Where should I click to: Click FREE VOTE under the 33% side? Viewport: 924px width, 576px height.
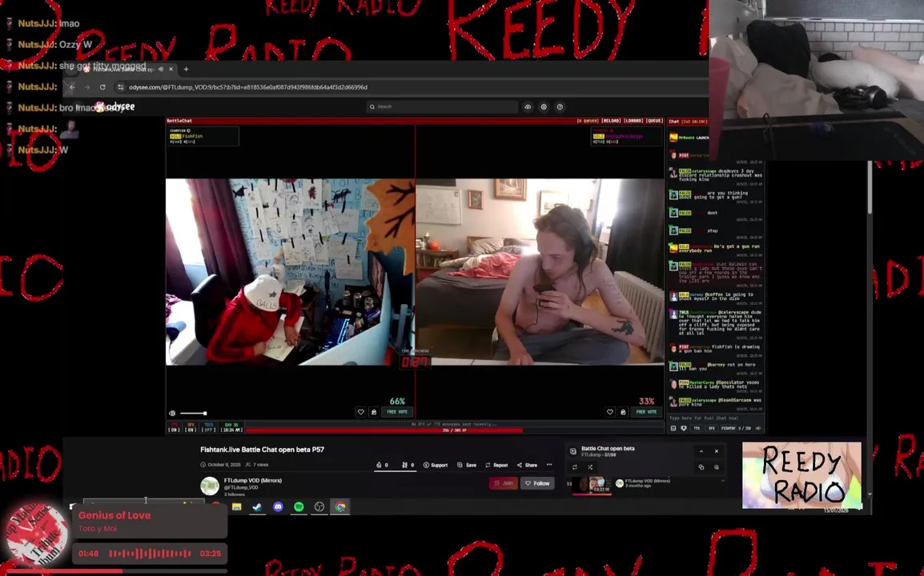646,412
